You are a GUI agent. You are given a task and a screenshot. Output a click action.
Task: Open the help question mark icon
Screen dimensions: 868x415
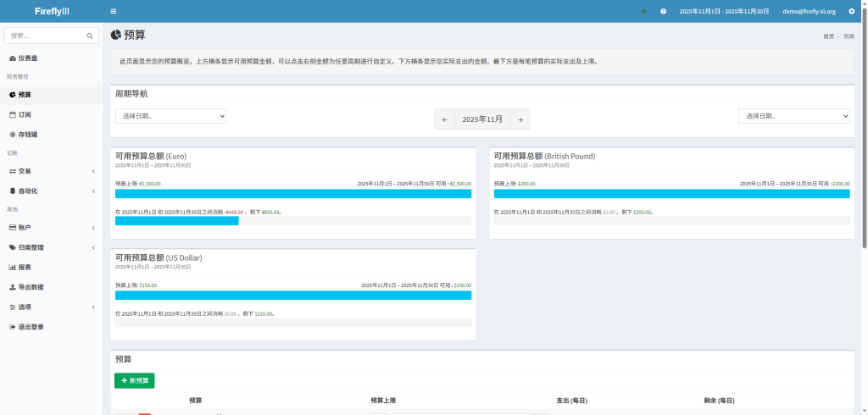pos(663,11)
